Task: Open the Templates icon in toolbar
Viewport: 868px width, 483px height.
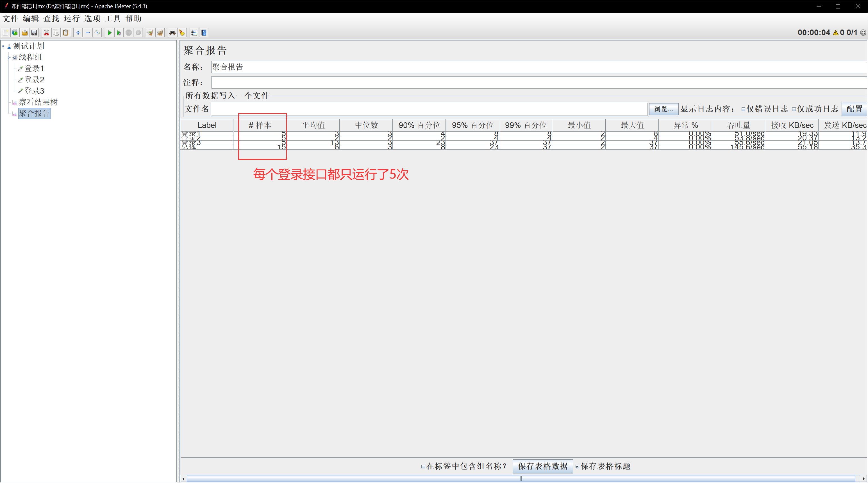Action: pos(15,33)
